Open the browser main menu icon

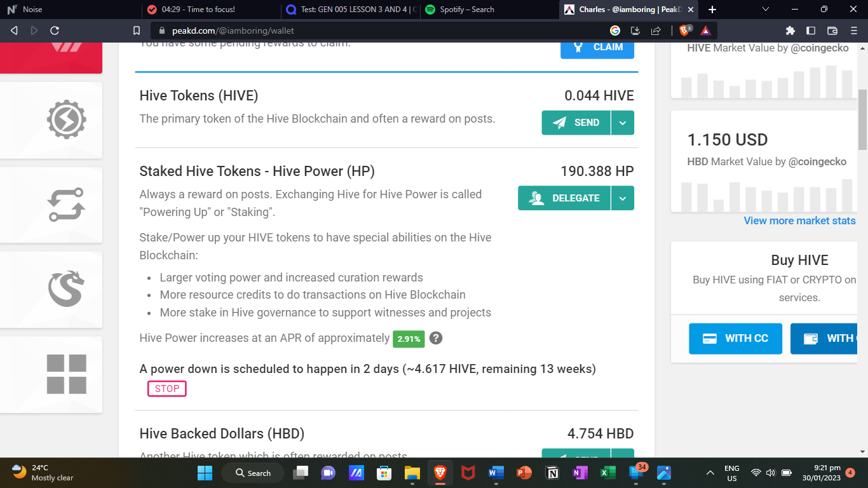click(853, 30)
